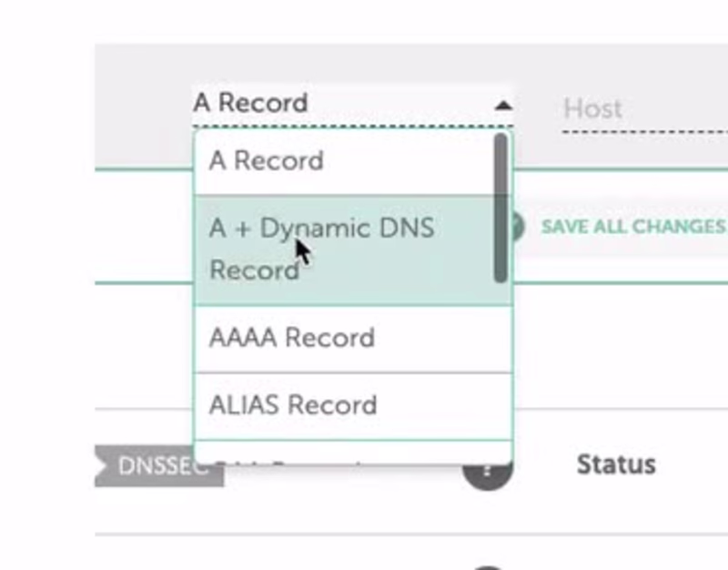The width and height of the screenshot is (728, 570).
Task: Focus the Host input field
Action: coord(645,109)
